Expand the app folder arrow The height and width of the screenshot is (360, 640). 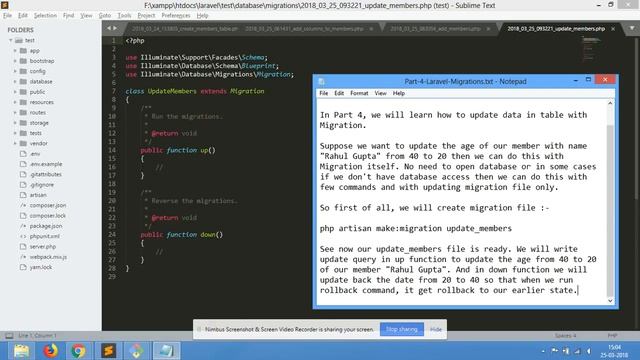click(15, 51)
